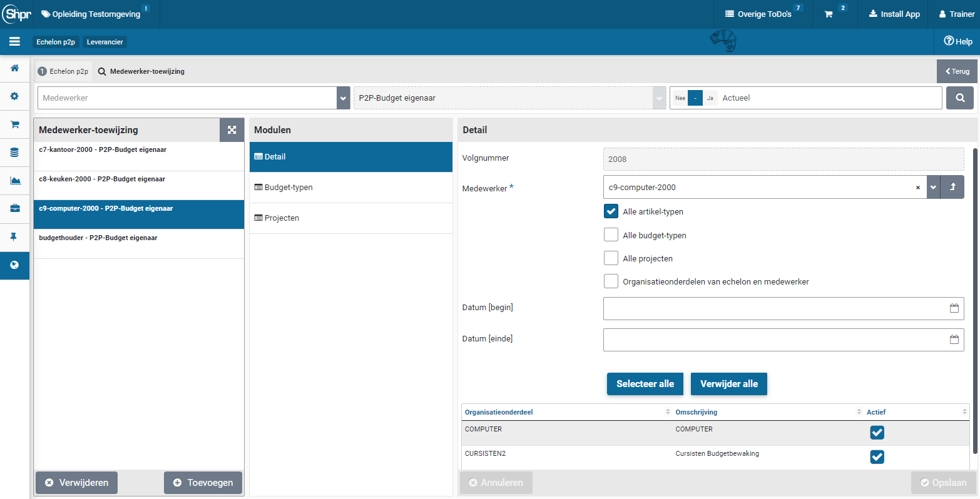980x499 pixels.
Task: Uncheck Alle artikel-typen checkbox
Action: (x=611, y=211)
